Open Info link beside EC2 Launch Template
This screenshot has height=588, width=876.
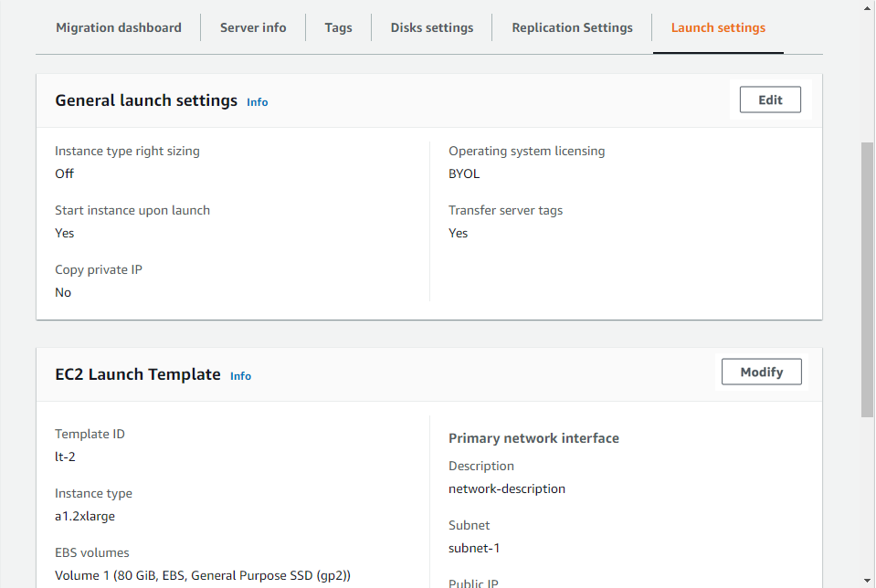(240, 376)
